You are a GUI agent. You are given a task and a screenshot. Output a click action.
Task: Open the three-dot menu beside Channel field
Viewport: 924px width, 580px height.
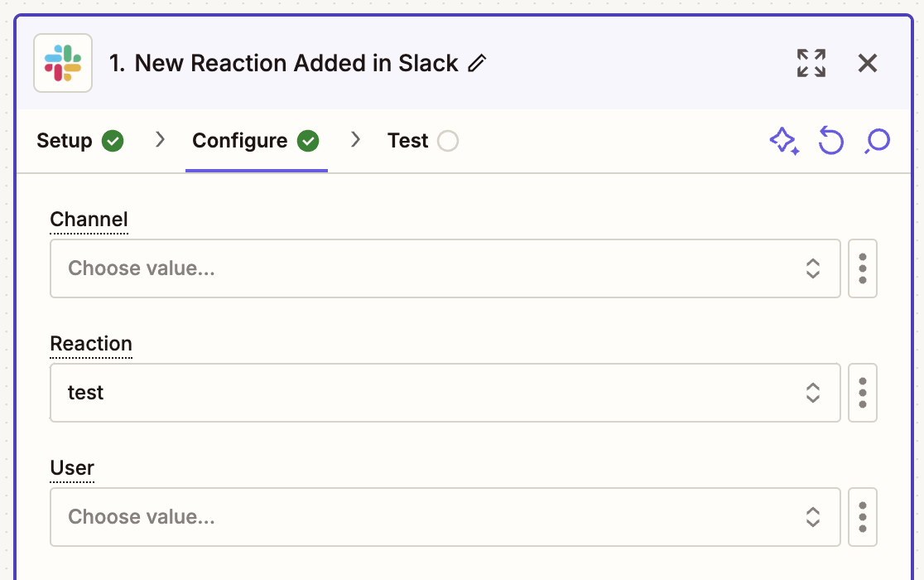pos(862,268)
